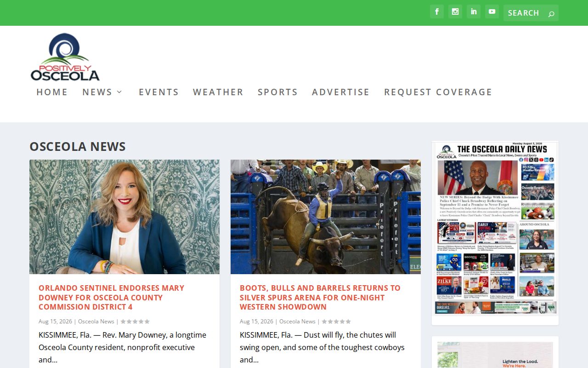Open the Sports menu item
This screenshot has height=368, width=588.
(x=278, y=92)
